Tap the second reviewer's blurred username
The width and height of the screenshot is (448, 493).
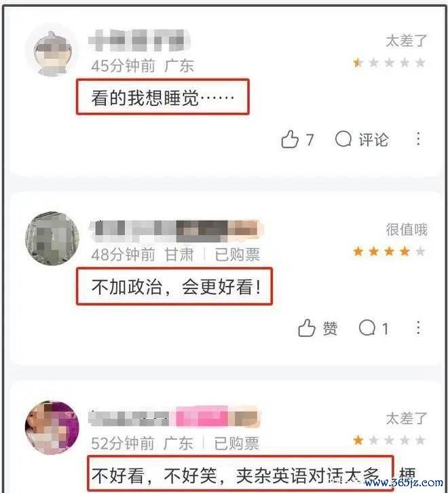tap(176, 230)
